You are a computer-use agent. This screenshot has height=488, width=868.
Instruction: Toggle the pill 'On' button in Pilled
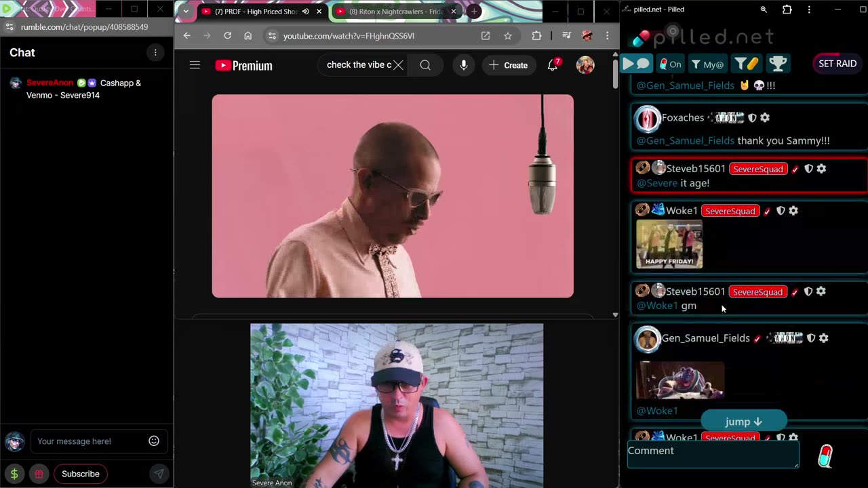[x=670, y=64]
